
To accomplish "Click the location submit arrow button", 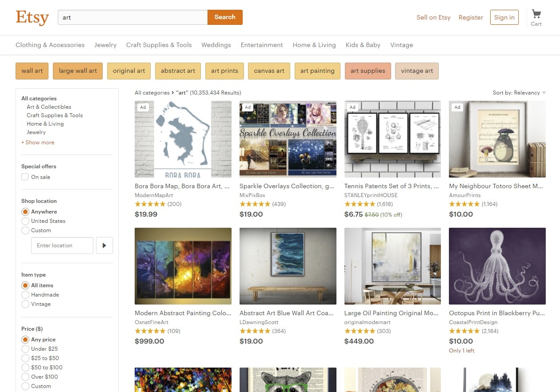I will tap(104, 245).
